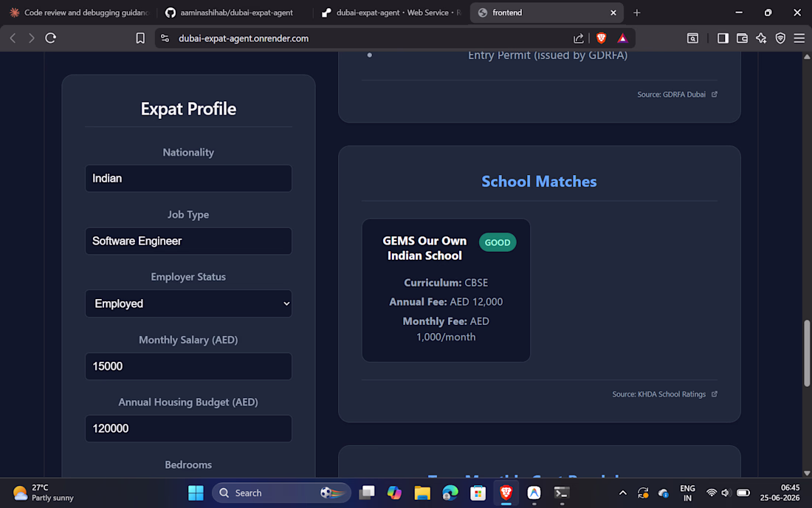Go back with browser back arrow
This screenshot has height=508, width=812.
(13, 38)
